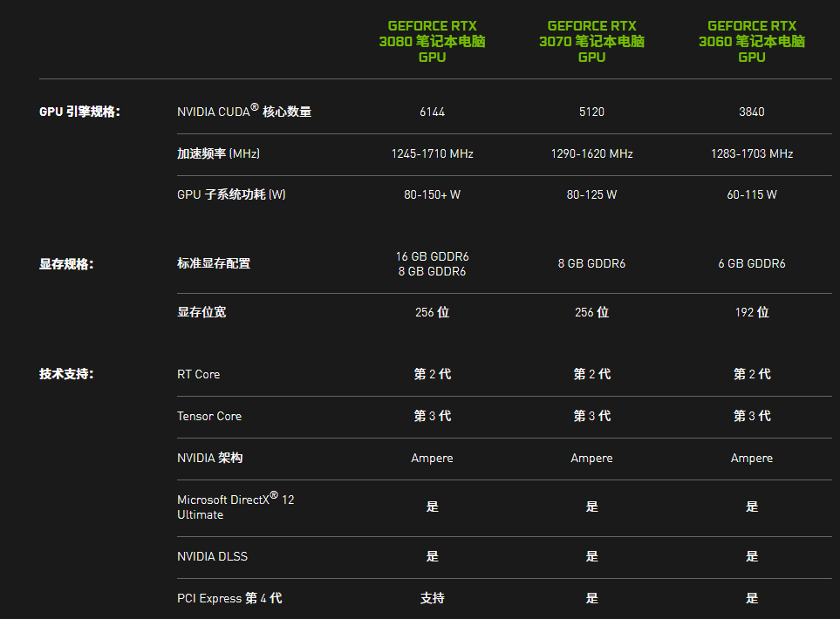Select the 1283-1703 MHz boost clock value

pyautogui.click(x=752, y=153)
